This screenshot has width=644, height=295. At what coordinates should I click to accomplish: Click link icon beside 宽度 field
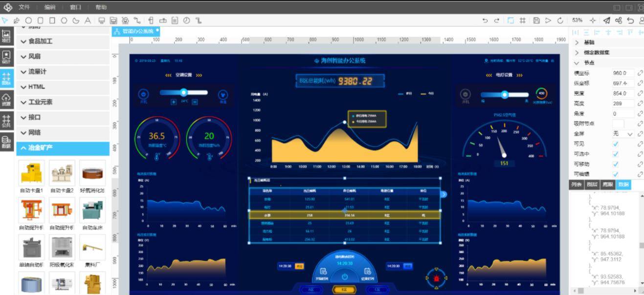pyautogui.click(x=641, y=93)
